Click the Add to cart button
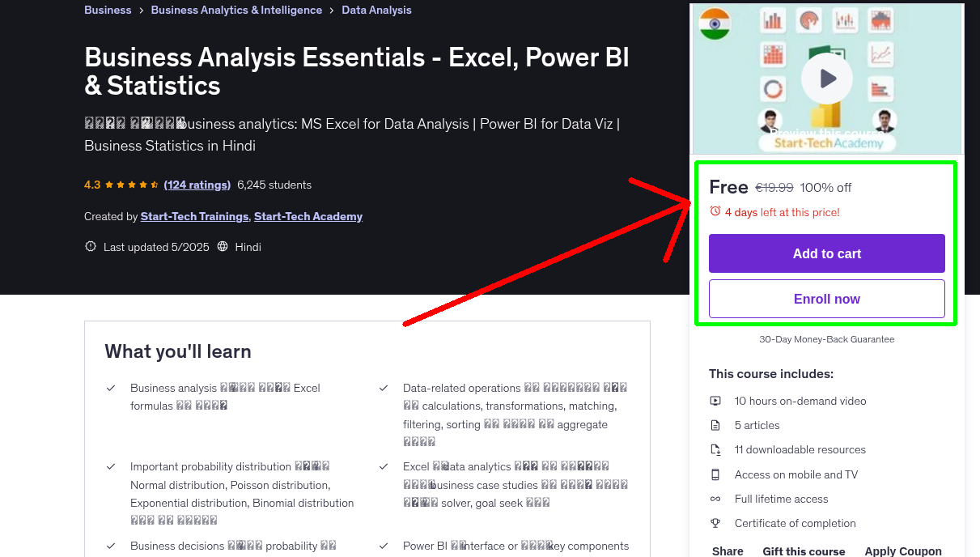This screenshot has width=980, height=557. click(827, 253)
